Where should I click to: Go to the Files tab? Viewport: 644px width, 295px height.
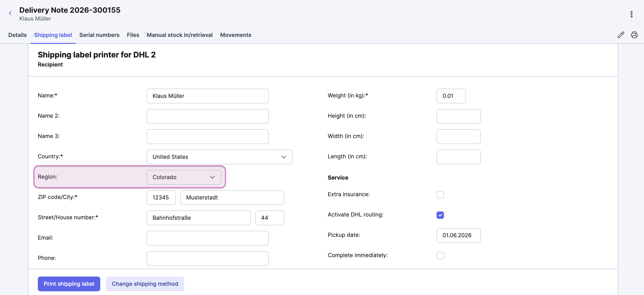click(133, 35)
